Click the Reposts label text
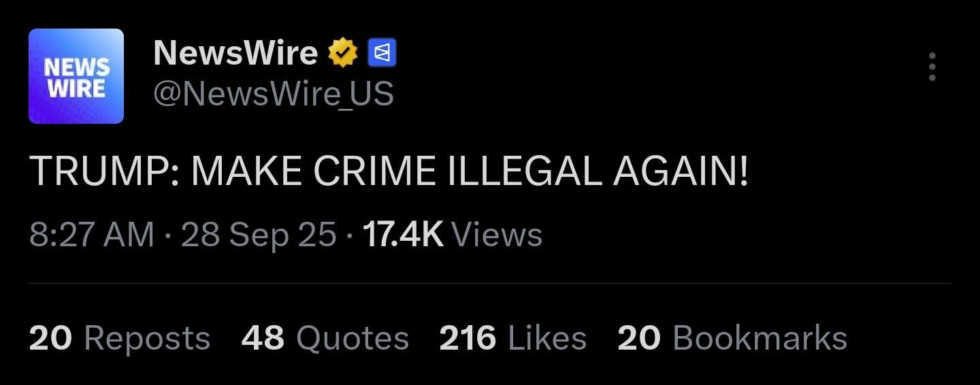980x385 pixels. click(148, 339)
